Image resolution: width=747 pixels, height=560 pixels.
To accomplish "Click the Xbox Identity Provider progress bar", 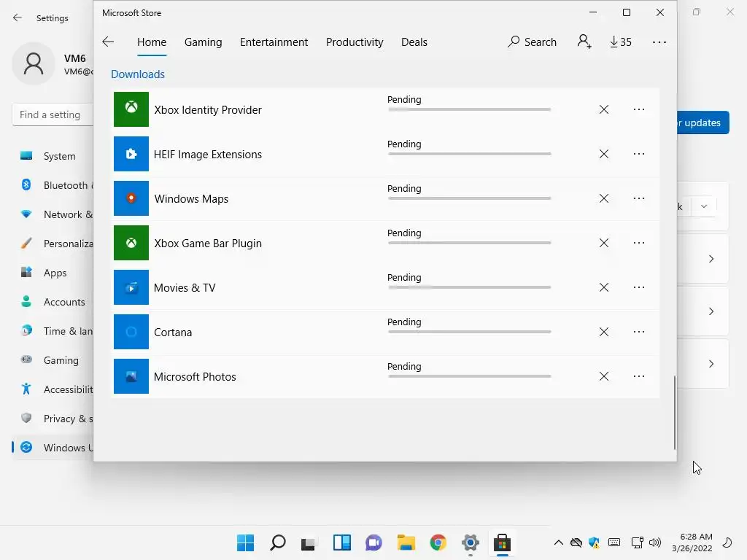I will click(x=469, y=109).
